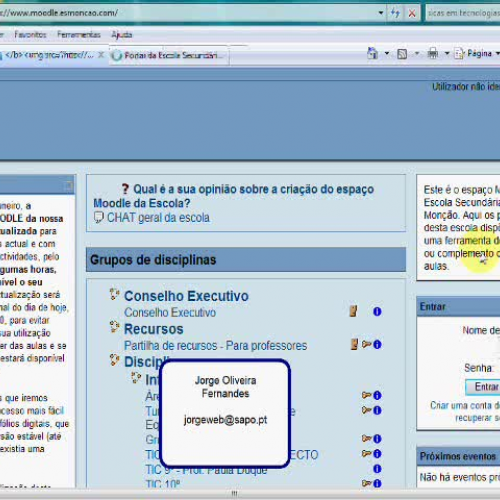500x500 pixels.
Task: Click the Senha label in login block
Action: (x=478, y=368)
